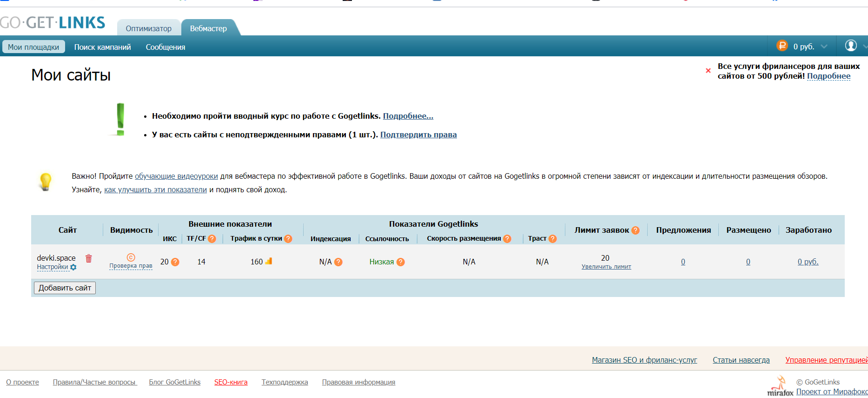The height and width of the screenshot is (398, 868).
Task: Click the help icon beside ИКС value 20
Action: [x=175, y=262]
